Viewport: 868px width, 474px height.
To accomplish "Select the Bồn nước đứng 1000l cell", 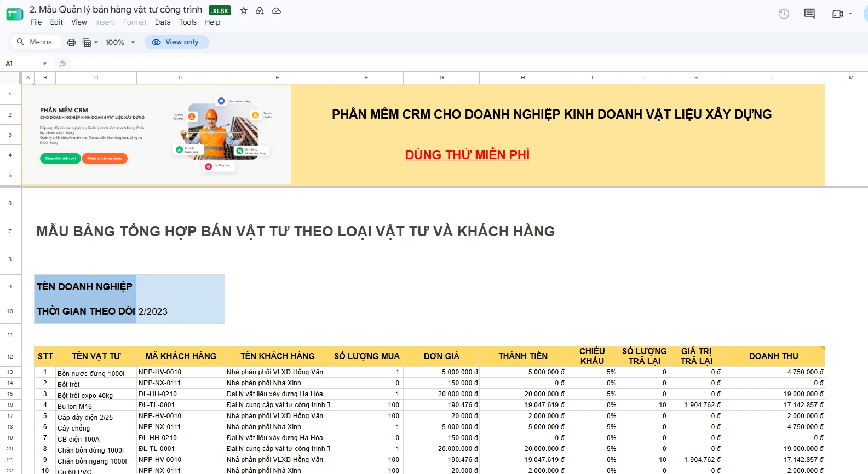I will [96, 372].
